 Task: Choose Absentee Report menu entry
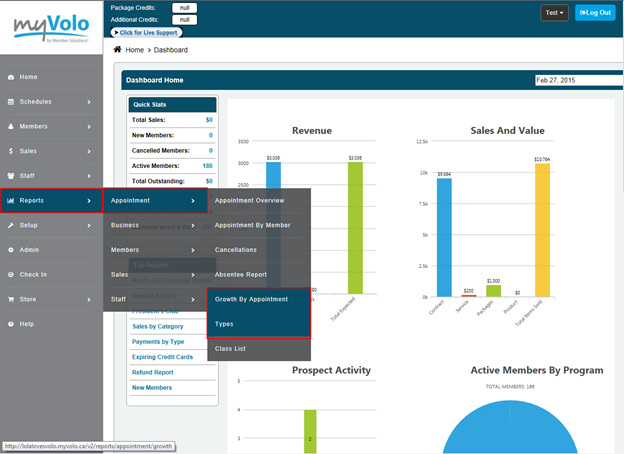(x=240, y=274)
